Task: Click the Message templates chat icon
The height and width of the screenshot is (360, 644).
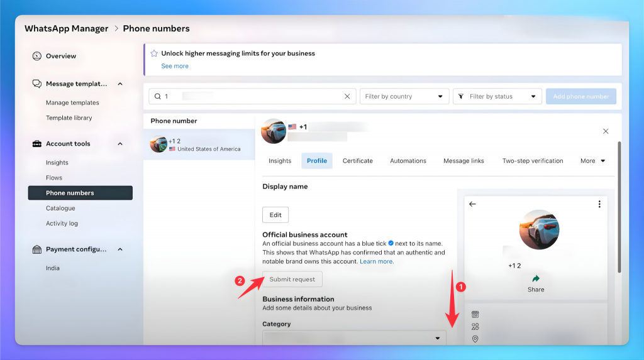Action: tap(36, 84)
